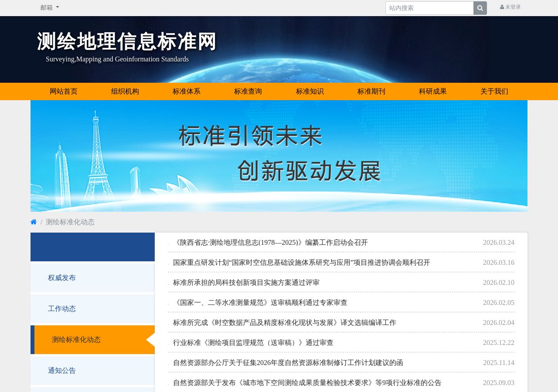Click the home icon in breadcrumb
Viewport: 558px width, 392px height.
coord(34,222)
